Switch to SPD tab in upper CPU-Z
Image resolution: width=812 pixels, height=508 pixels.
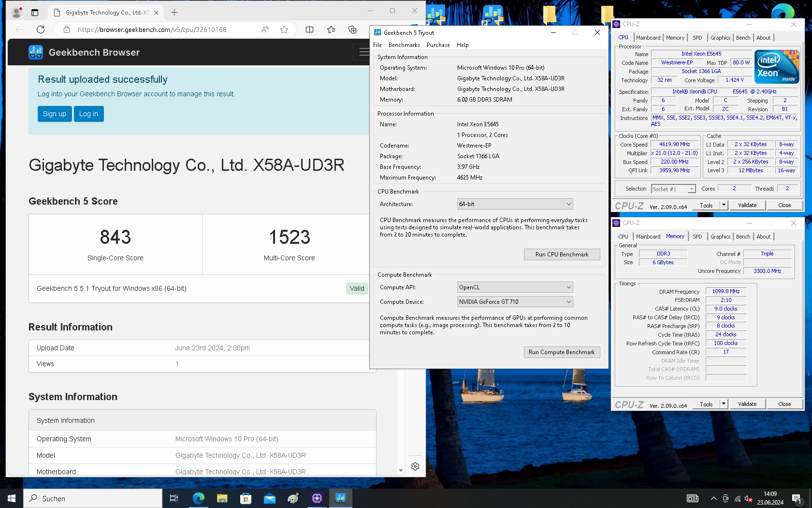[x=697, y=38]
